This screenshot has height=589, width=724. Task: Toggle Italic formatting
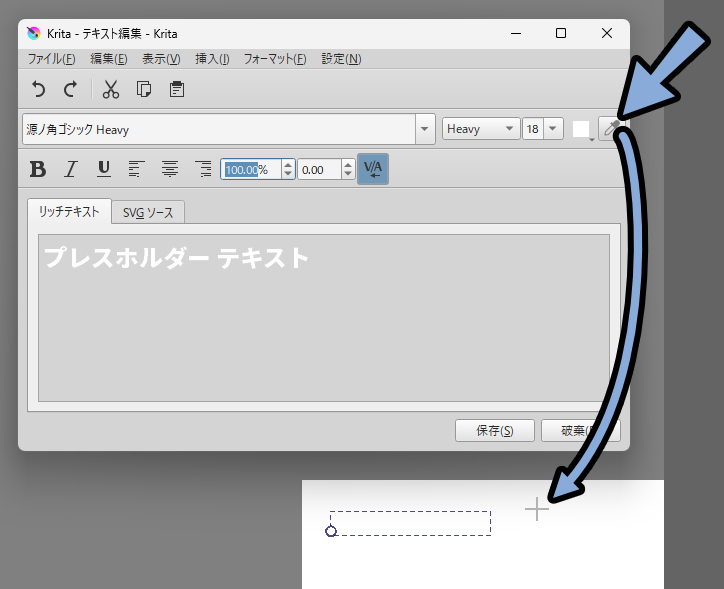70,169
